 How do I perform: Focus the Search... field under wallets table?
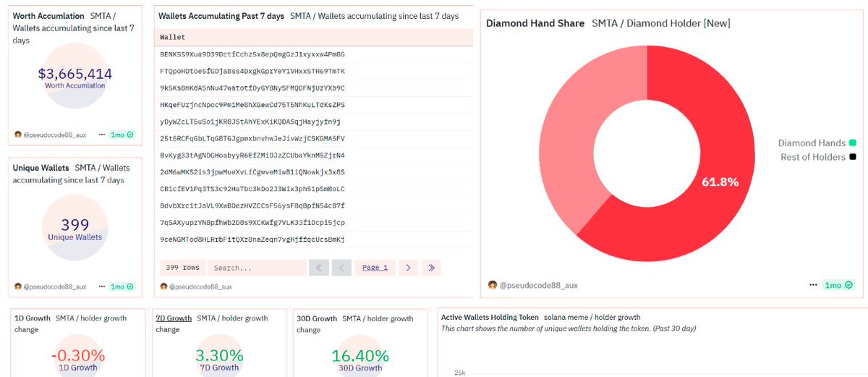(257, 268)
